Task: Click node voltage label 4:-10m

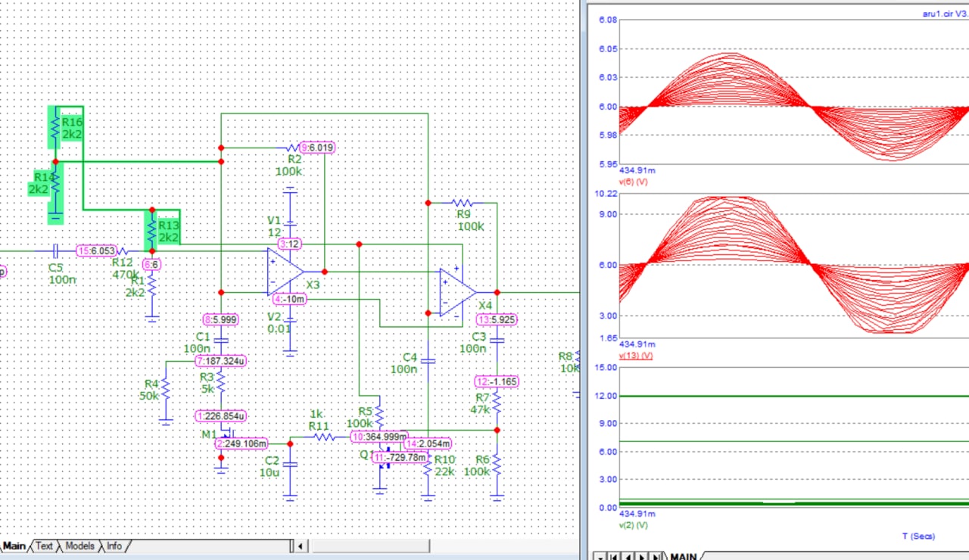Action: [289, 299]
